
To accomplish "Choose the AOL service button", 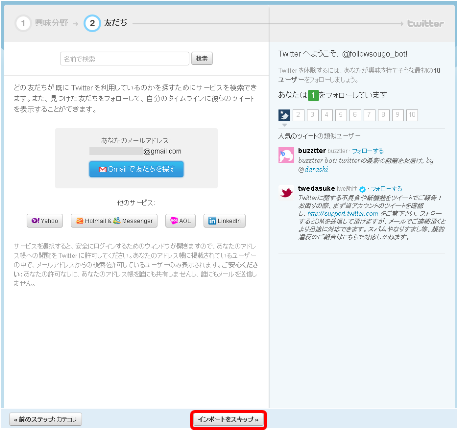I will (180, 221).
